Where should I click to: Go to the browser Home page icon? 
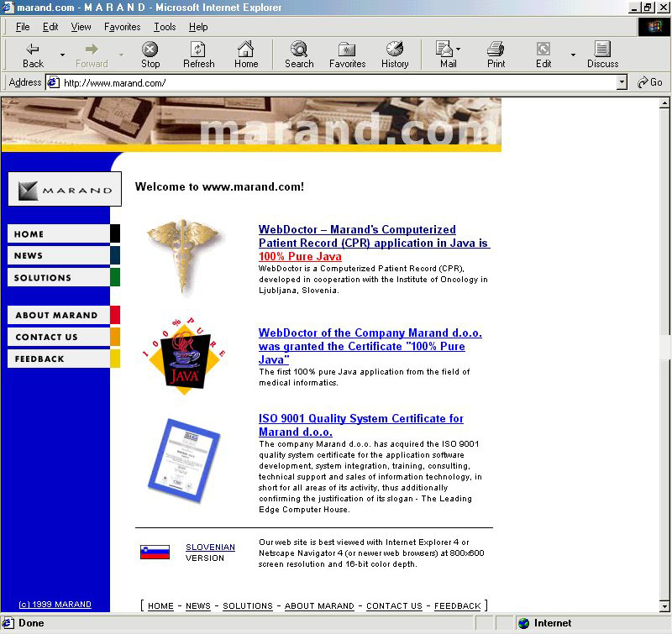coord(246,55)
